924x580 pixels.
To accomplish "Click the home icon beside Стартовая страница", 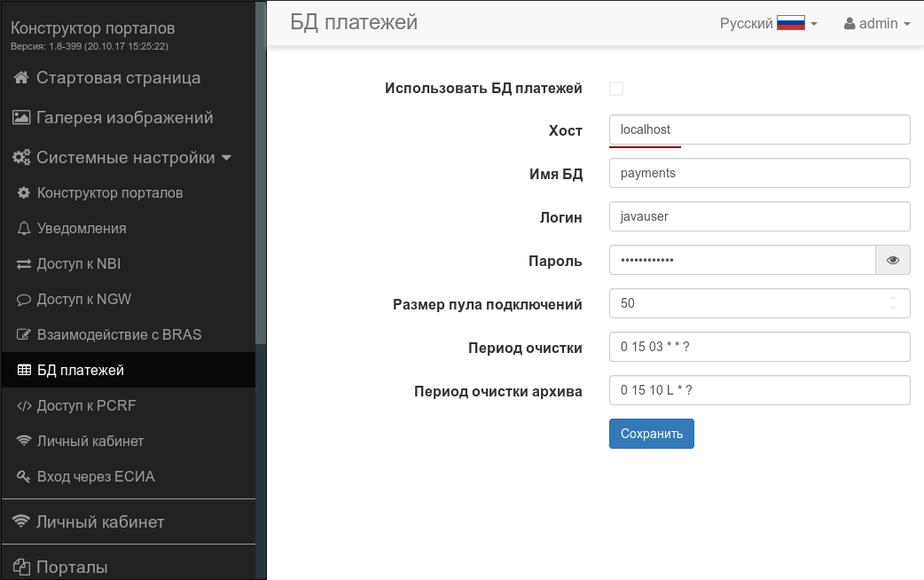I will tap(22, 78).
